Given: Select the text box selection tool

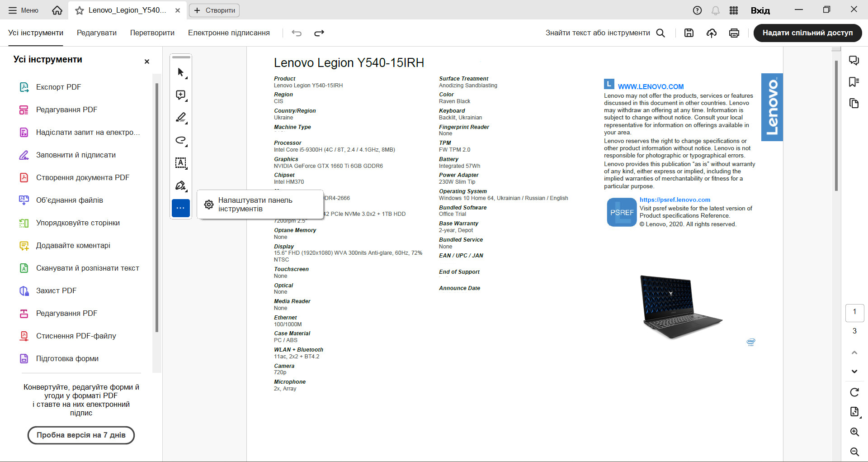Looking at the screenshot, I should (x=181, y=163).
